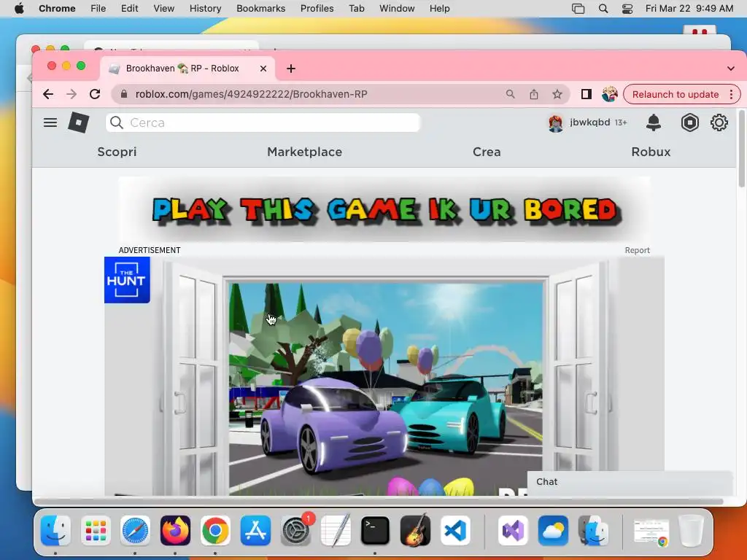Go to Robux section
747x560 pixels.
tap(651, 152)
